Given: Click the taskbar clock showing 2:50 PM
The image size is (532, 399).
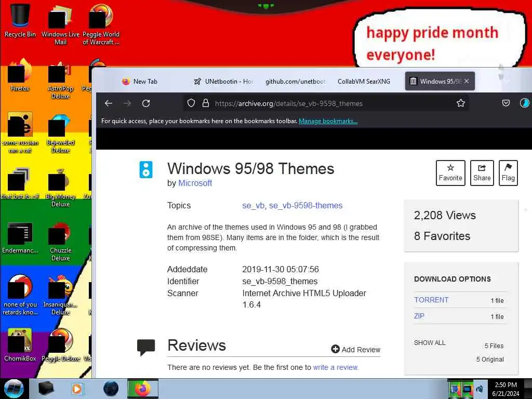Looking at the screenshot, I should pyautogui.click(x=506, y=389).
